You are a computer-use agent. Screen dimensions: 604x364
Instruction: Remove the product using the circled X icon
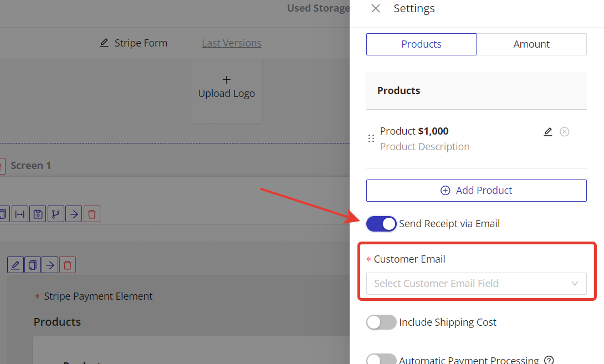[564, 132]
